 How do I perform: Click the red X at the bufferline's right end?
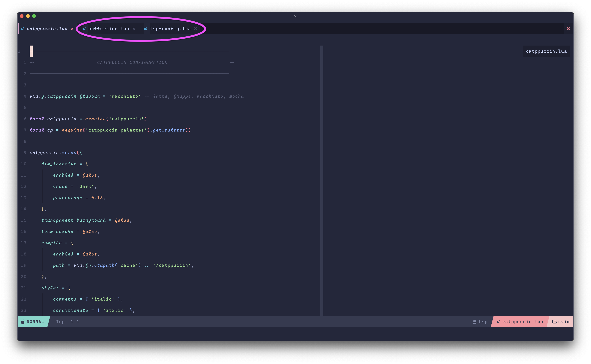coord(569,29)
